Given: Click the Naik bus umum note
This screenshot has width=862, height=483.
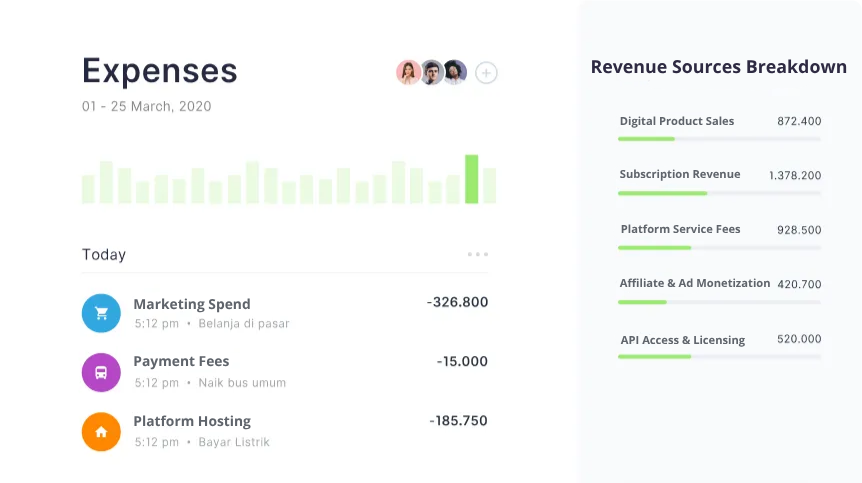Looking at the screenshot, I should tap(242, 383).
